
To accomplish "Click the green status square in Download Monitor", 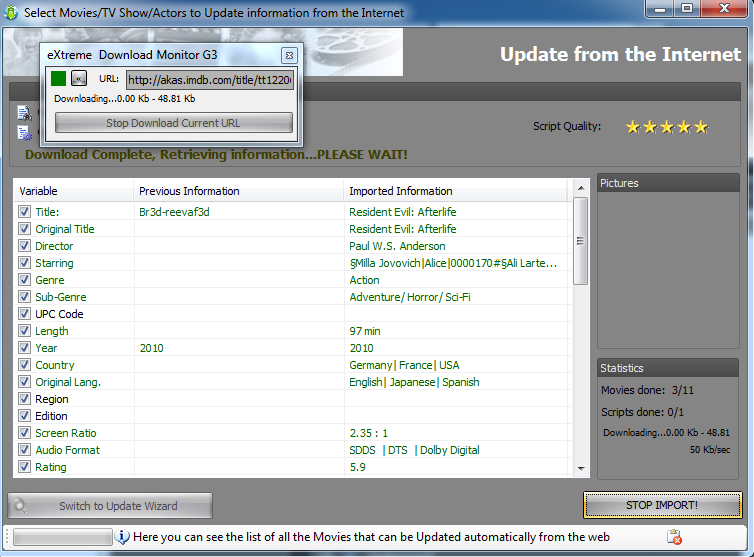I will [x=58, y=78].
